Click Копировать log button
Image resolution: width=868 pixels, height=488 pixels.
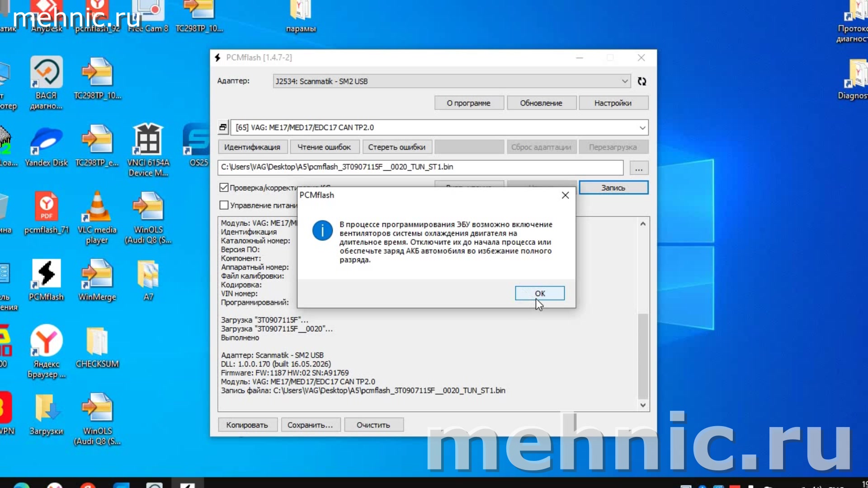247,425
